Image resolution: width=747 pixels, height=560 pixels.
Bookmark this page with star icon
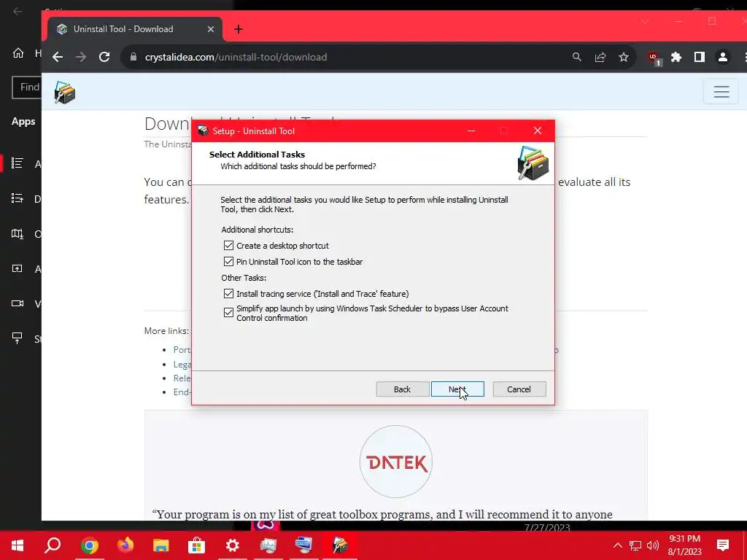tap(624, 57)
